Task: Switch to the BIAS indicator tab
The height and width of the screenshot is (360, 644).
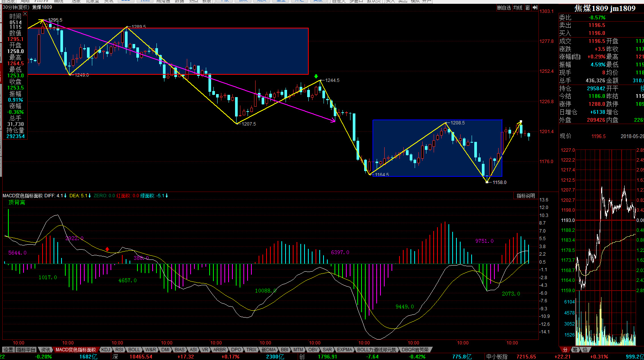Action: [x=180, y=350]
